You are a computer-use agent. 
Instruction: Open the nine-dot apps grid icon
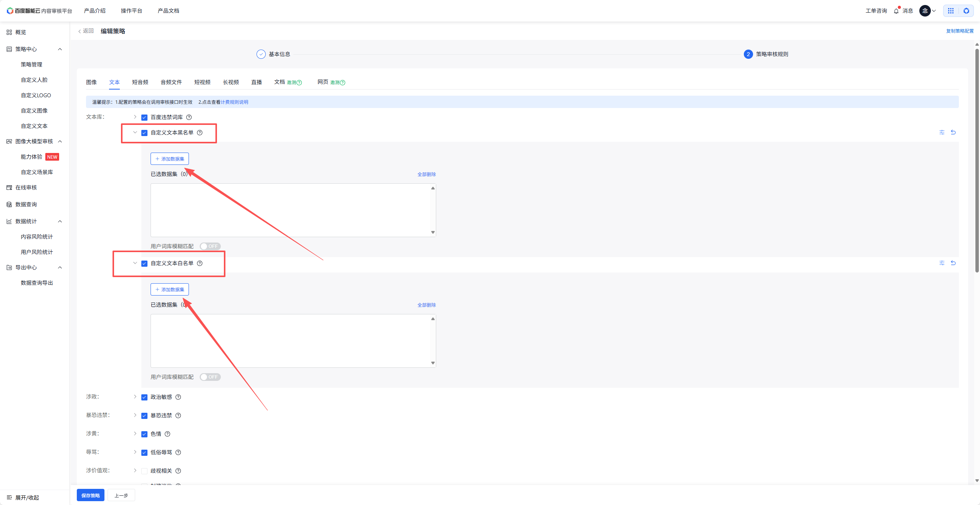pyautogui.click(x=951, y=11)
